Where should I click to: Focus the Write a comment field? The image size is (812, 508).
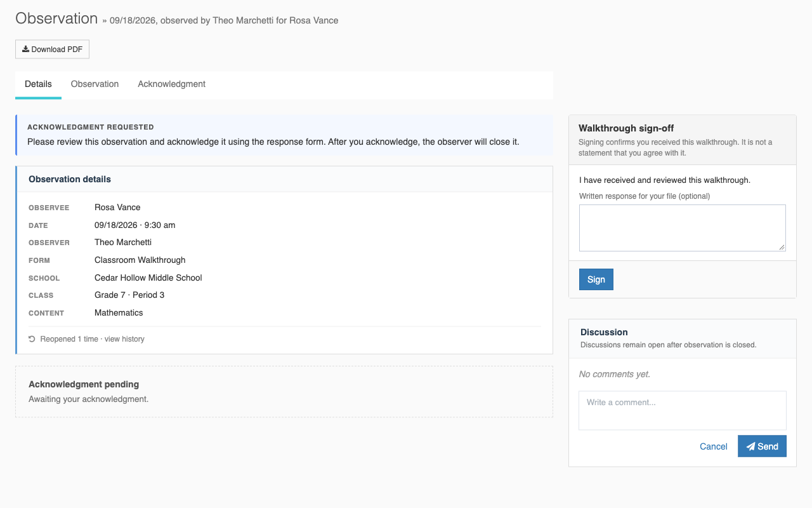tap(683, 410)
